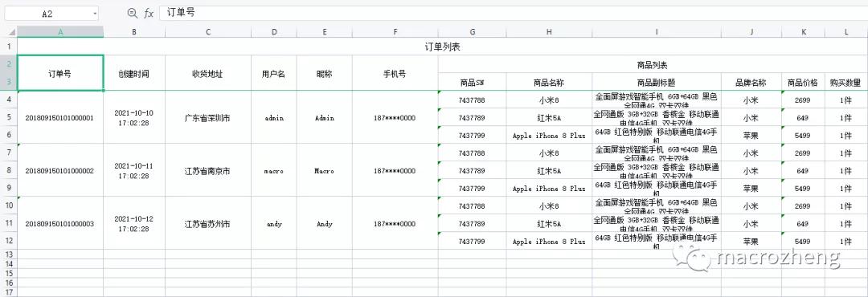Click the 广东省深圳市 address cell

(207, 117)
